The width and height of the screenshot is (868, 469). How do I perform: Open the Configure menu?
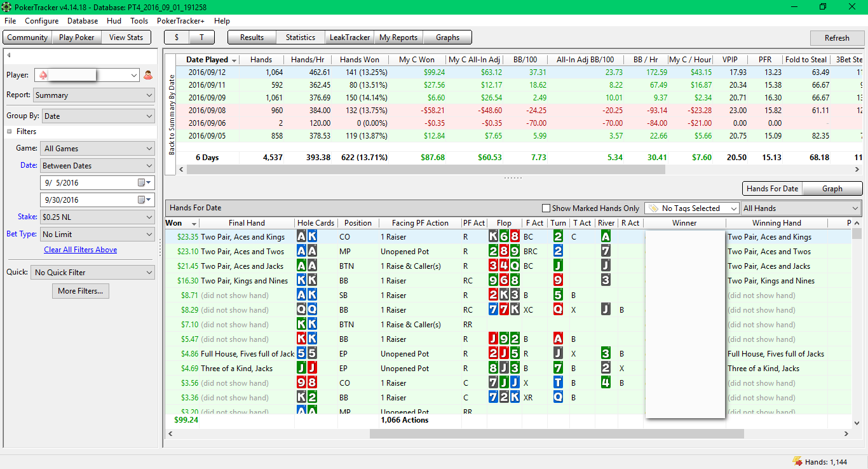pyautogui.click(x=42, y=21)
